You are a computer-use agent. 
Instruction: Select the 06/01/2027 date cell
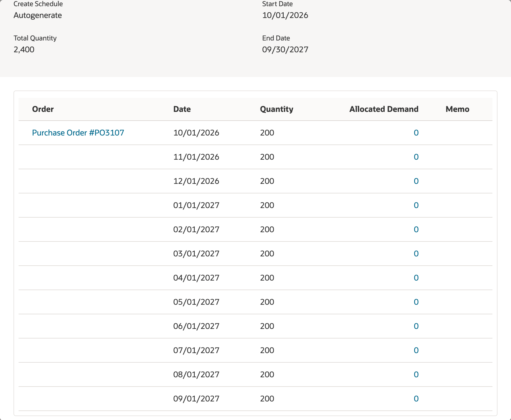click(196, 326)
